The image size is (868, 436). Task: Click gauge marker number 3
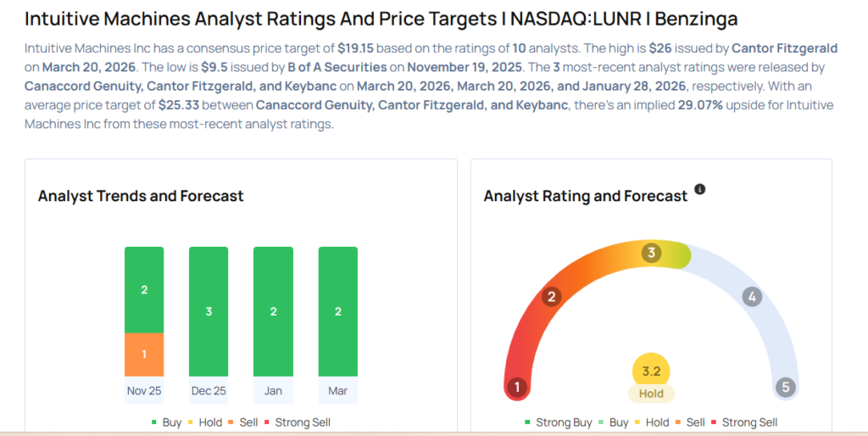point(651,253)
